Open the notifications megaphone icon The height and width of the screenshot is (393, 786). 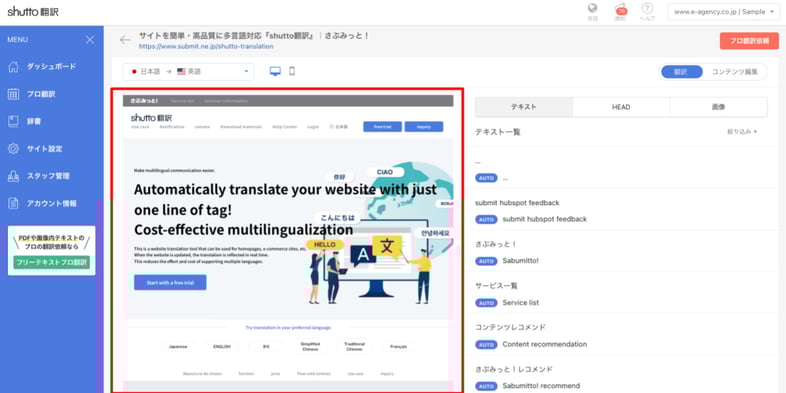pos(621,9)
